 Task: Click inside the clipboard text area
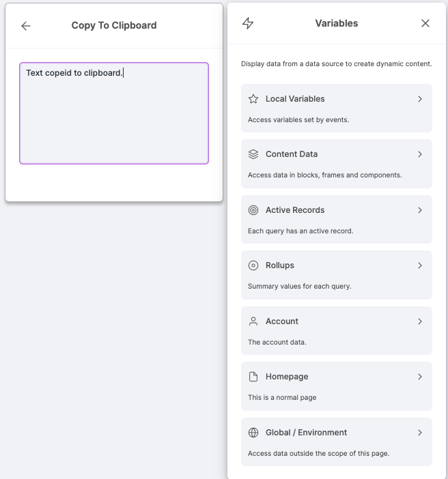click(x=114, y=113)
